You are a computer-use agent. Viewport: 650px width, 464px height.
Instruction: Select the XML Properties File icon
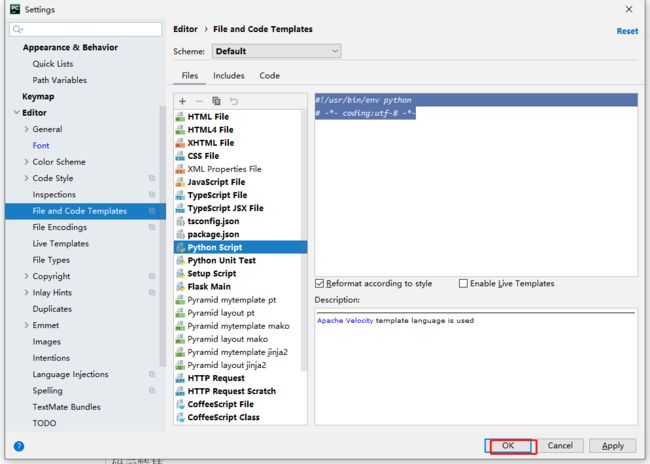[180, 169]
